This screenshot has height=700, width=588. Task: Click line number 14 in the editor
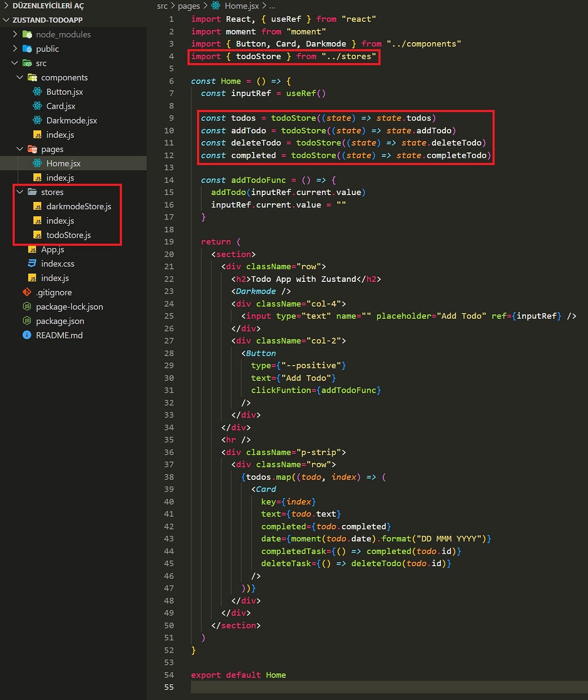click(169, 180)
